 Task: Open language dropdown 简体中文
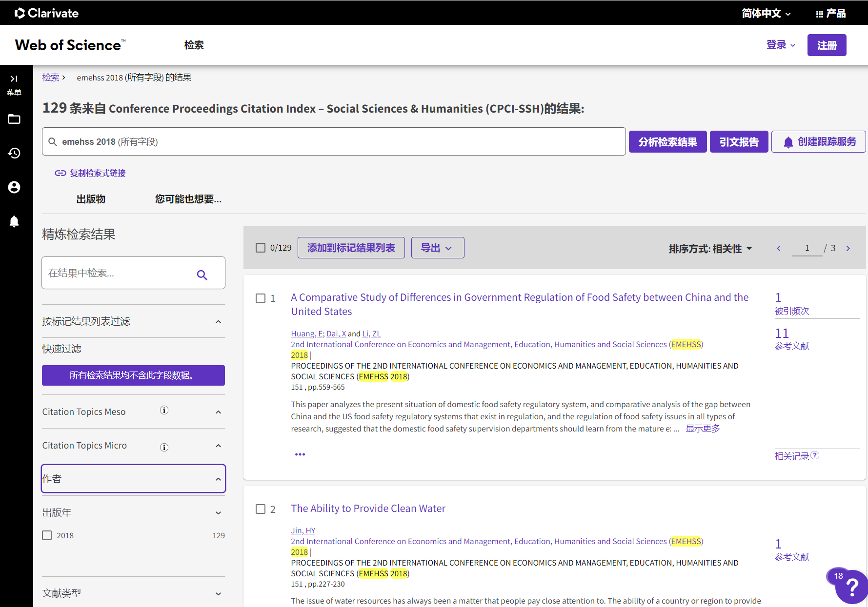coord(767,14)
